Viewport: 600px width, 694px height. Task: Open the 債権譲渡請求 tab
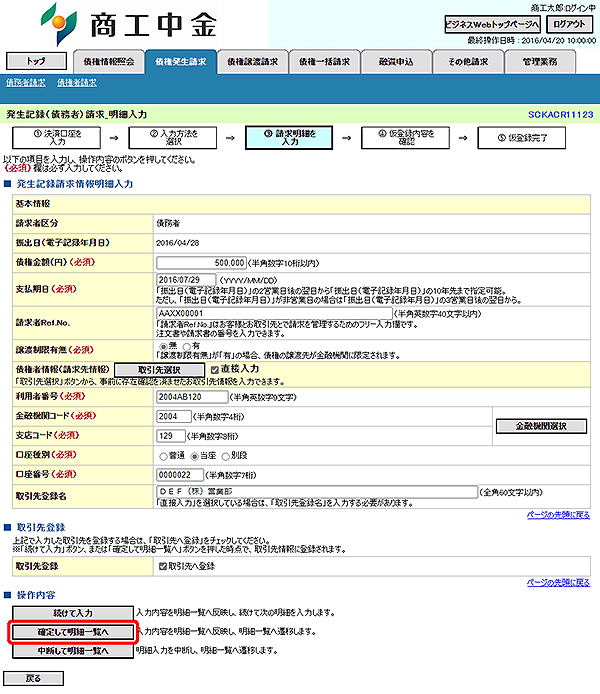pyautogui.click(x=253, y=62)
